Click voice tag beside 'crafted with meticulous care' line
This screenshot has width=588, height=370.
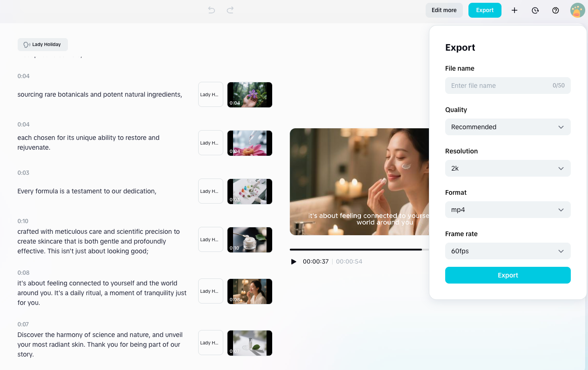point(211,239)
